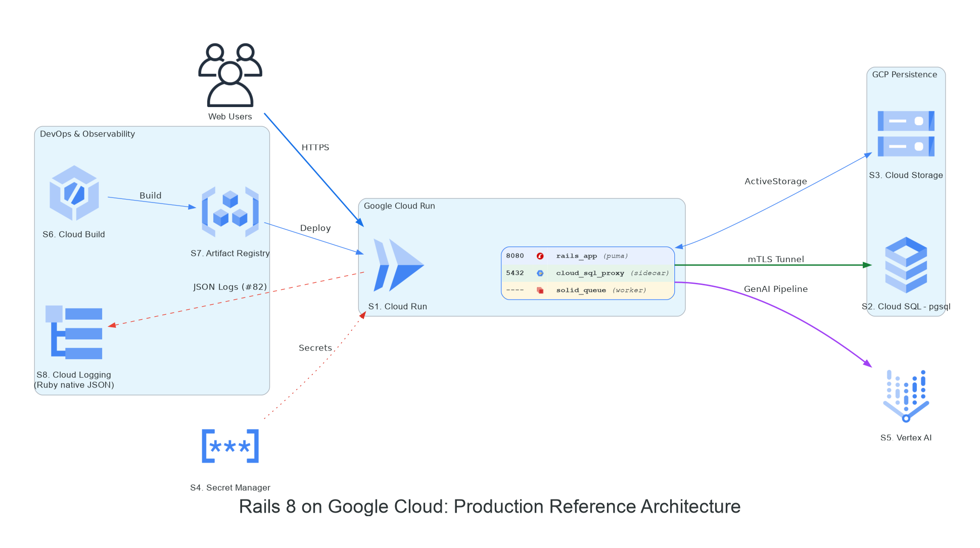The height and width of the screenshot is (548, 980).
Task: Click the 'JSON Logs (#82)' label
Action: point(230,287)
